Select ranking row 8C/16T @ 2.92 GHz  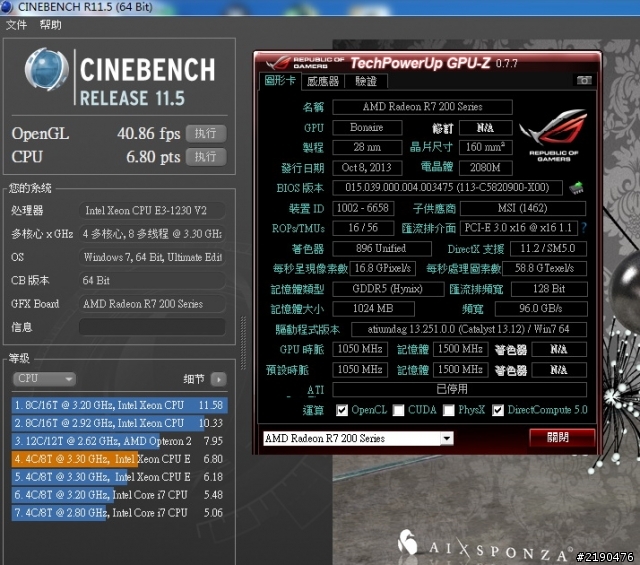click(x=119, y=423)
